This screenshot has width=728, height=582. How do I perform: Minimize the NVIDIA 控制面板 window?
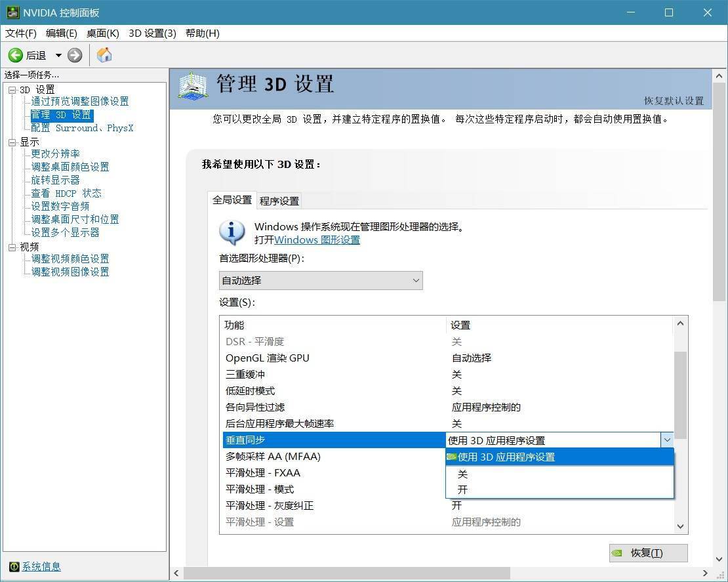pyautogui.click(x=630, y=12)
